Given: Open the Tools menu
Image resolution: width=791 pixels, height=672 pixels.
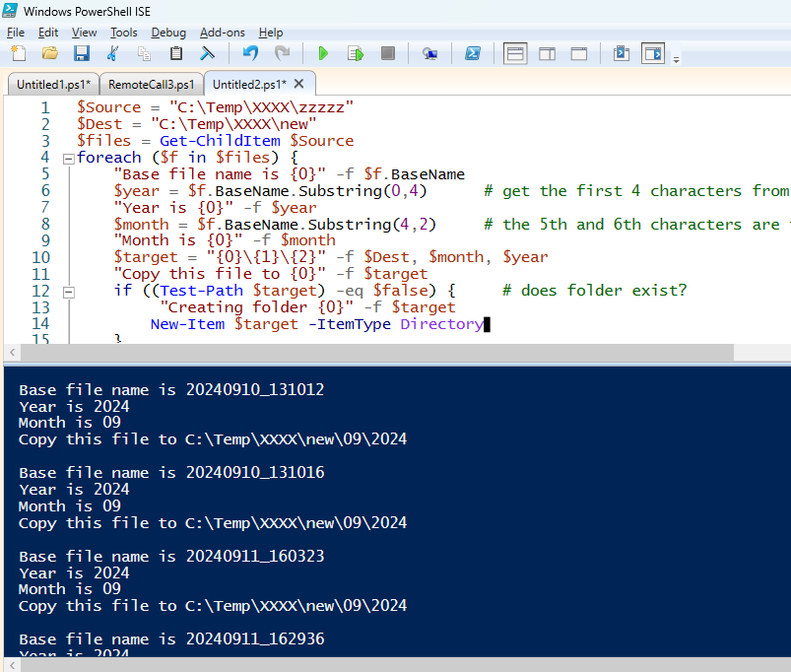Looking at the screenshot, I should point(123,33).
